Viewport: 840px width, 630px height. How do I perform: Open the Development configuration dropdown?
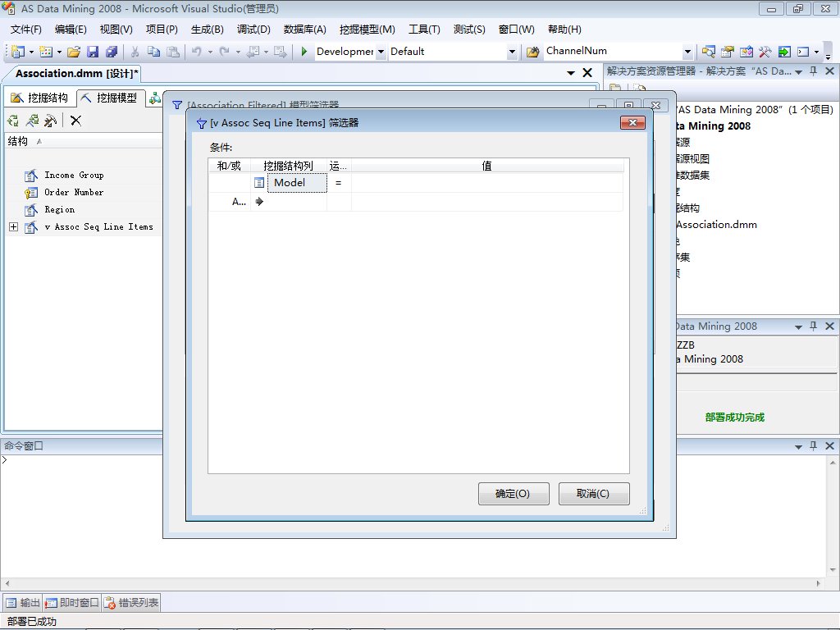pos(381,52)
